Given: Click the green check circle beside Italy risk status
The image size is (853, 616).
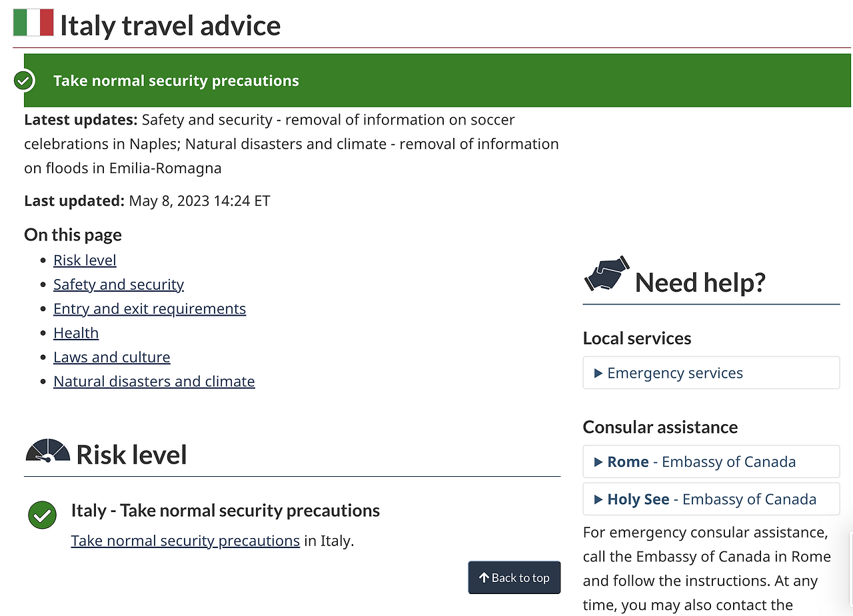Looking at the screenshot, I should 42,515.
